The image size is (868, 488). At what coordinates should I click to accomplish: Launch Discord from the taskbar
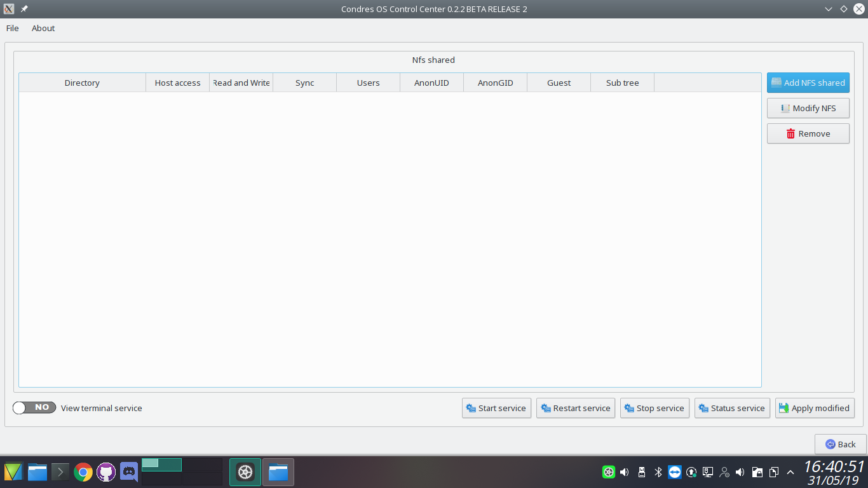(x=129, y=472)
